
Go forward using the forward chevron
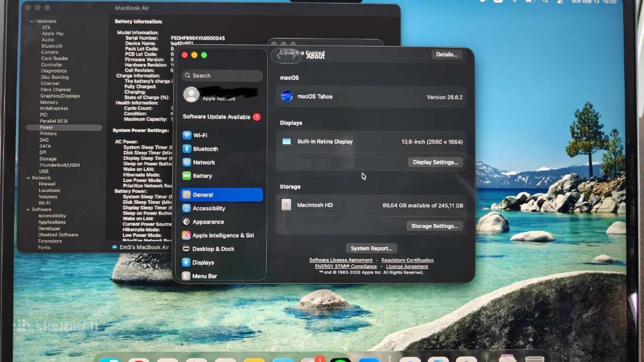click(293, 55)
